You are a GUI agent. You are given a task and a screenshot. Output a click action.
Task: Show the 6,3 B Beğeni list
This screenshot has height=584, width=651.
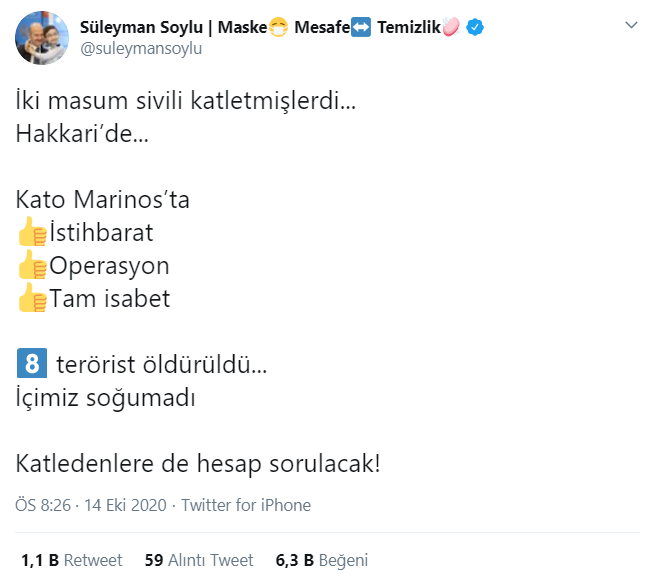322,560
